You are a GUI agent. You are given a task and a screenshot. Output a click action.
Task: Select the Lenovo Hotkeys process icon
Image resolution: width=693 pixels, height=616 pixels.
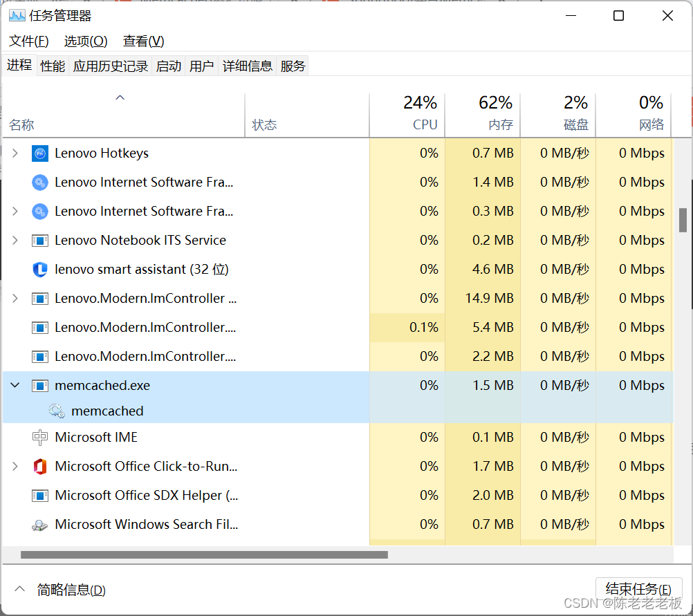click(x=39, y=153)
